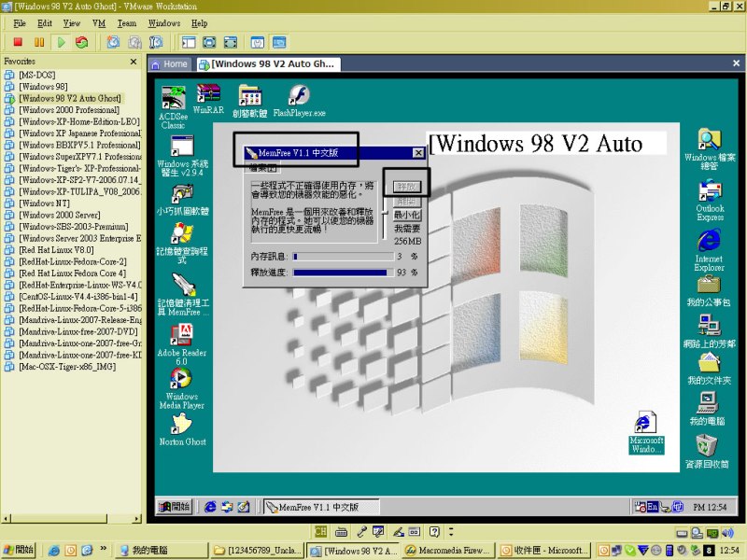This screenshot has height=560, width=747.
Task: Click the Summary view toolbar icon
Action: pyautogui.click(x=258, y=42)
